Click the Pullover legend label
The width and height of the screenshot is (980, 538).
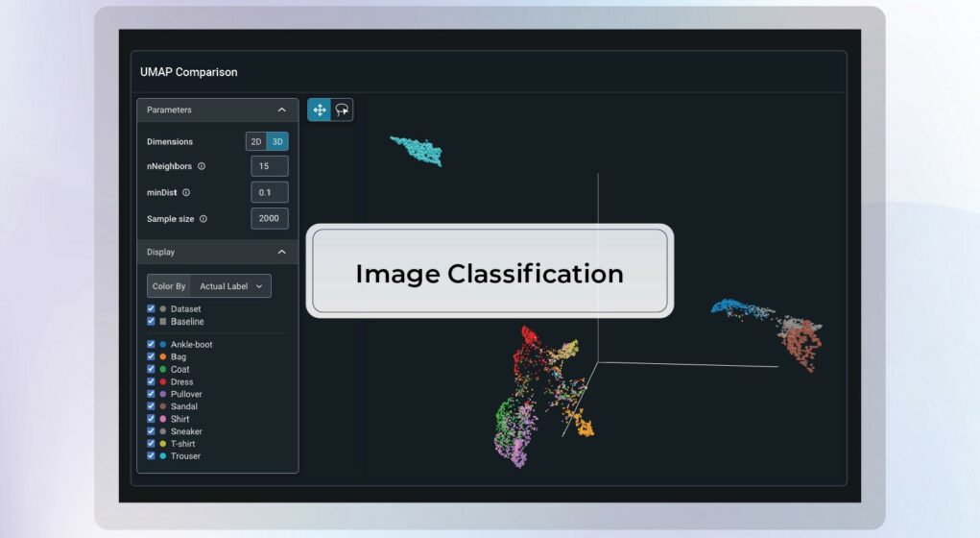coord(186,394)
